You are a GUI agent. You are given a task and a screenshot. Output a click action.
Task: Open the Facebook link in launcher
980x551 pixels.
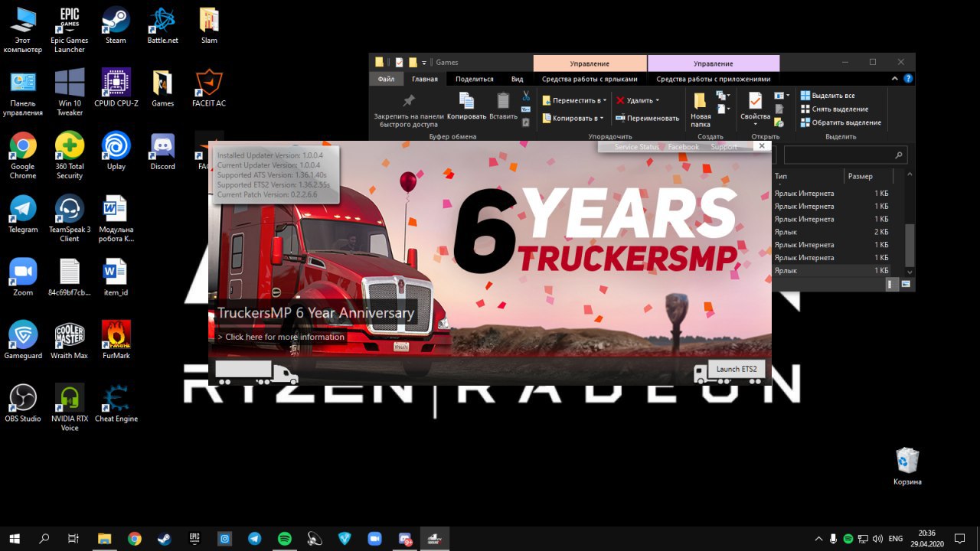pos(683,147)
